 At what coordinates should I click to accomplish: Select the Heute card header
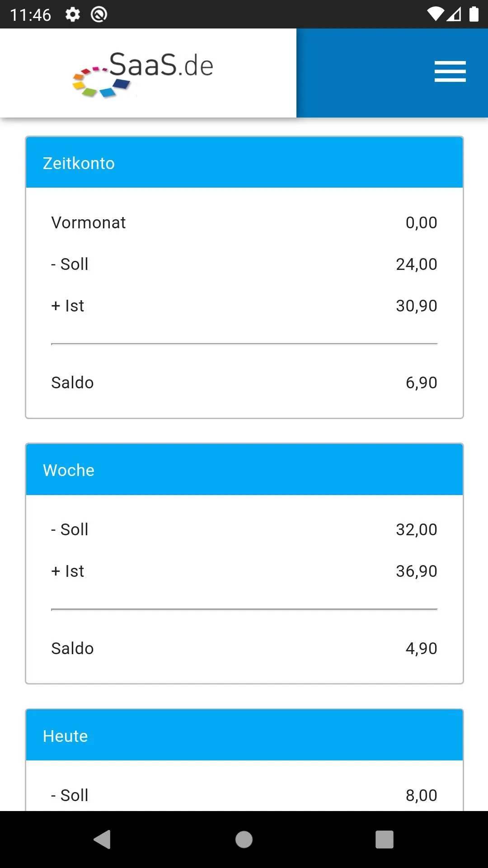pos(244,736)
